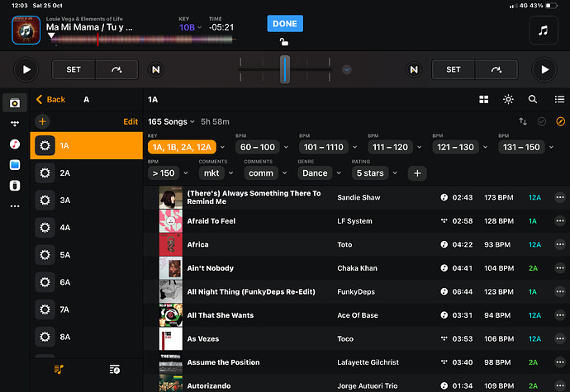Select the 8A smart playlist
The image size is (570, 392).
click(x=87, y=337)
